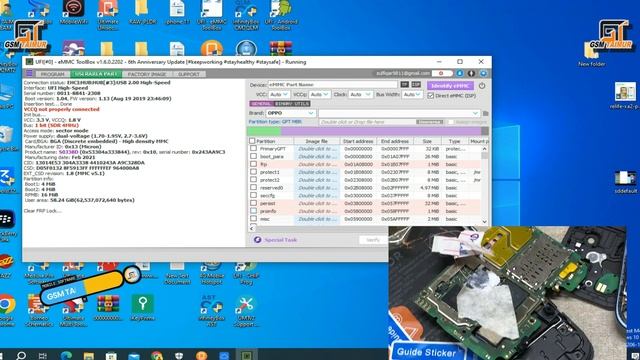
Task: Click the blue settings icon at header right
Action: click(483, 73)
